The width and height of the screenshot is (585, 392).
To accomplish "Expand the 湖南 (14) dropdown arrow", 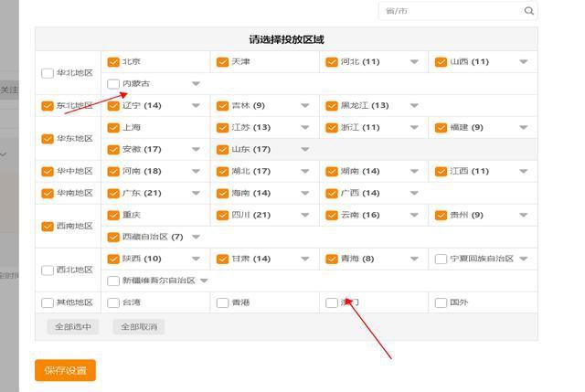I will click(414, 172).
